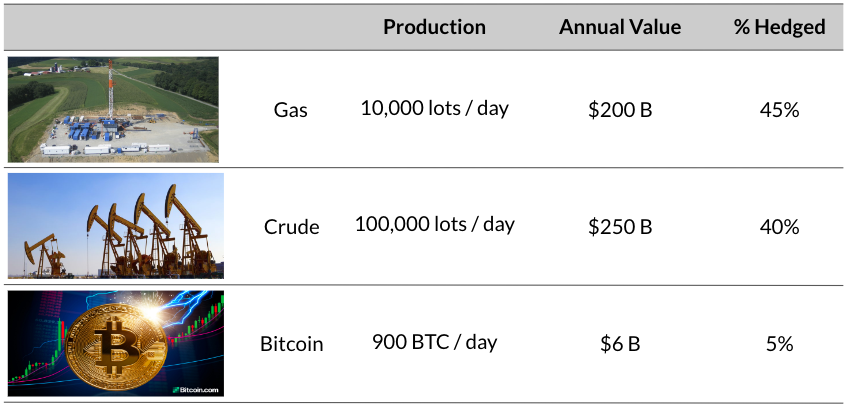
Task: Select the 100,000 lots / day cell
Action: [x=435, y=225]
